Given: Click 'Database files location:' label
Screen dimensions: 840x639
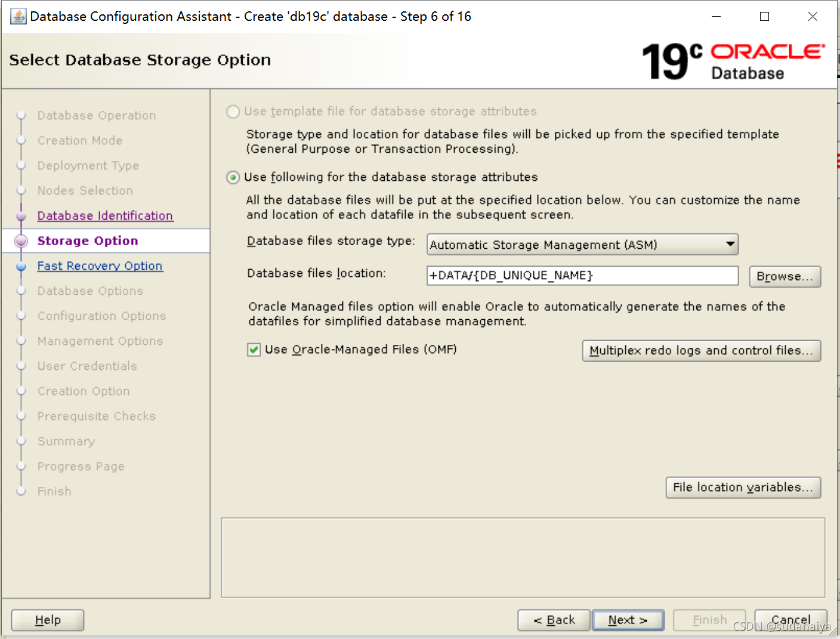Looking at the screenshot, I should [317, 273].
